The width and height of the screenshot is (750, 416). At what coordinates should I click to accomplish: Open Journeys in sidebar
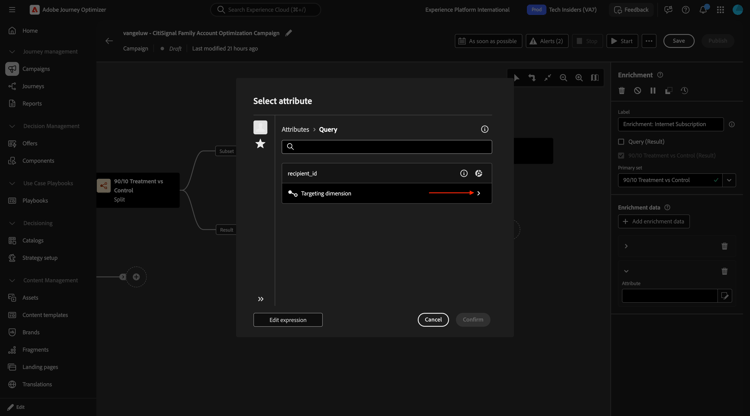33,86
